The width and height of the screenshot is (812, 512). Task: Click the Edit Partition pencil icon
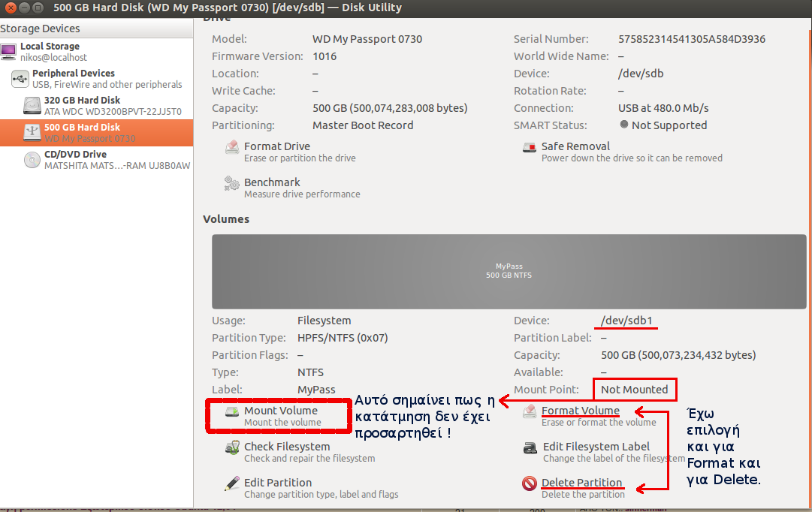click(232, 483)
